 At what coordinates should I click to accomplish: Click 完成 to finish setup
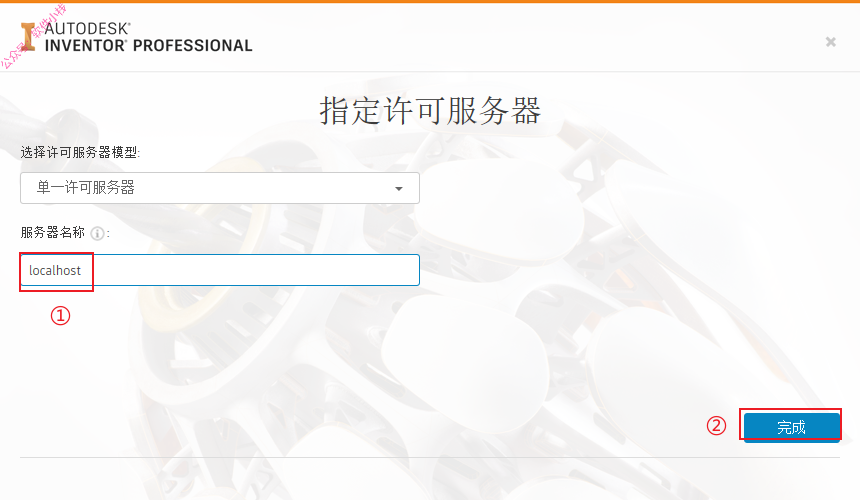pyautogui.click(x=791, y=427)
